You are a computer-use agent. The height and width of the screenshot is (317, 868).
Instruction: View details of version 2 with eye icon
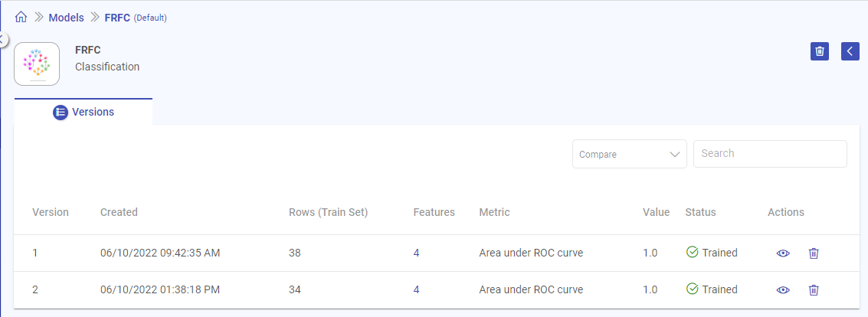coord(783,290)
